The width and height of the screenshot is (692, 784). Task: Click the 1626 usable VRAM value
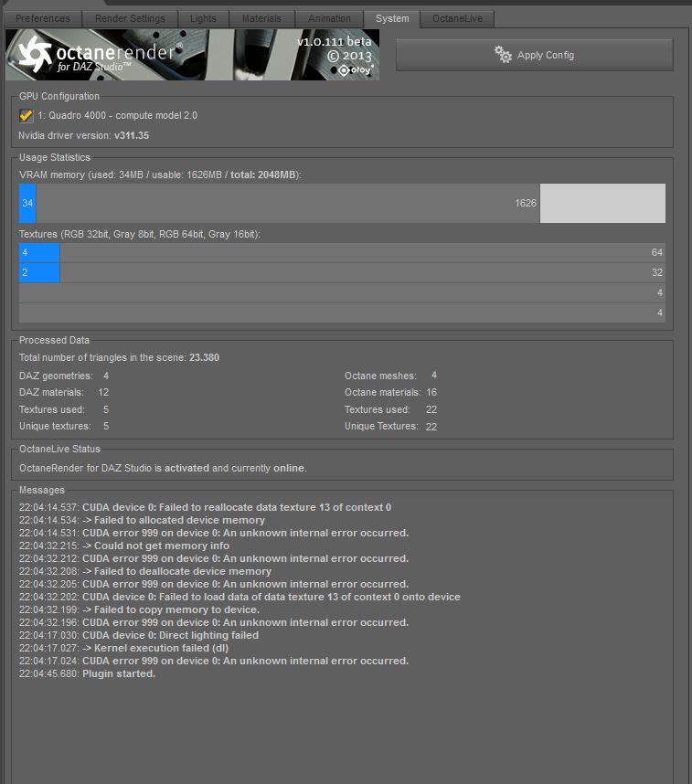click(526, 203)
